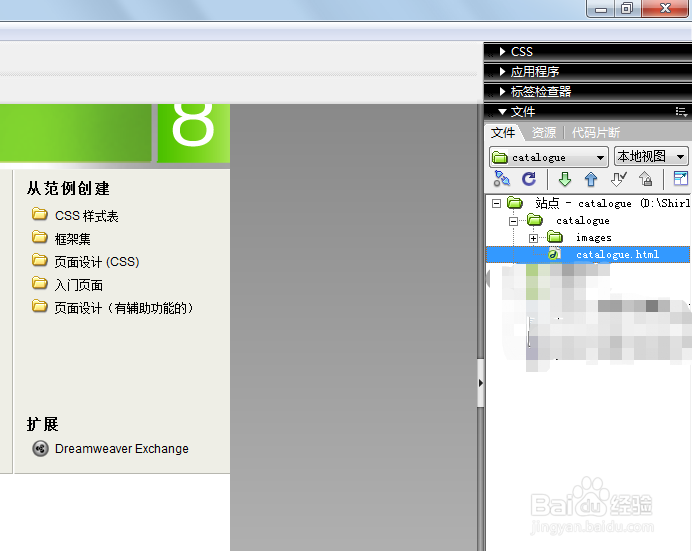Click the Dreamweaver Exchange globe icon

(x=40, y=449)
